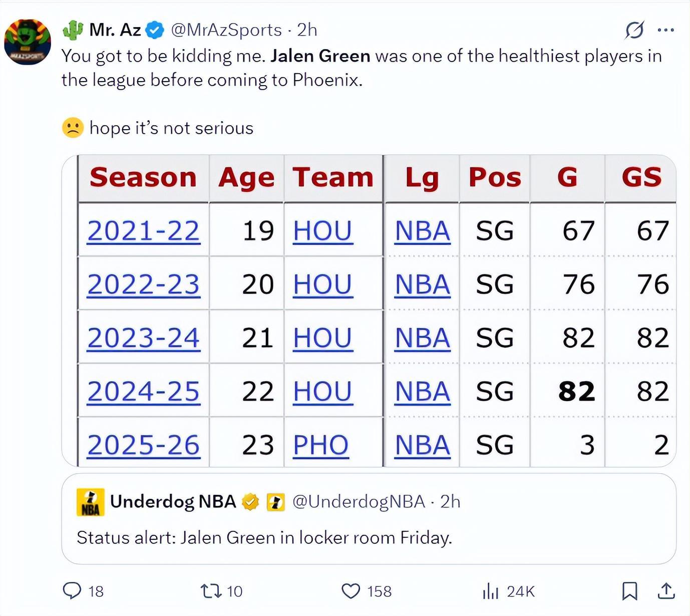The height and width of the screenshot is (616, 690).
Task: Open the PHO team link
Action: tap(320, 445)
